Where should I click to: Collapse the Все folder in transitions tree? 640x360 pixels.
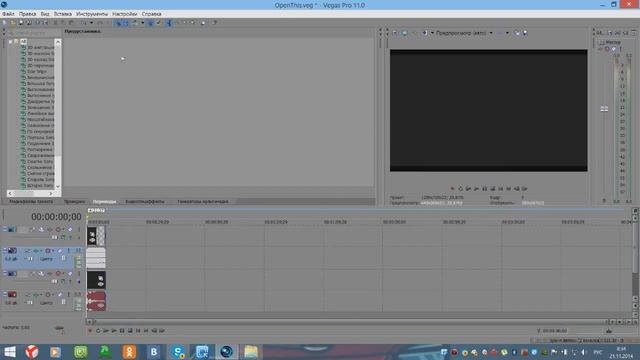pos(10,41)
